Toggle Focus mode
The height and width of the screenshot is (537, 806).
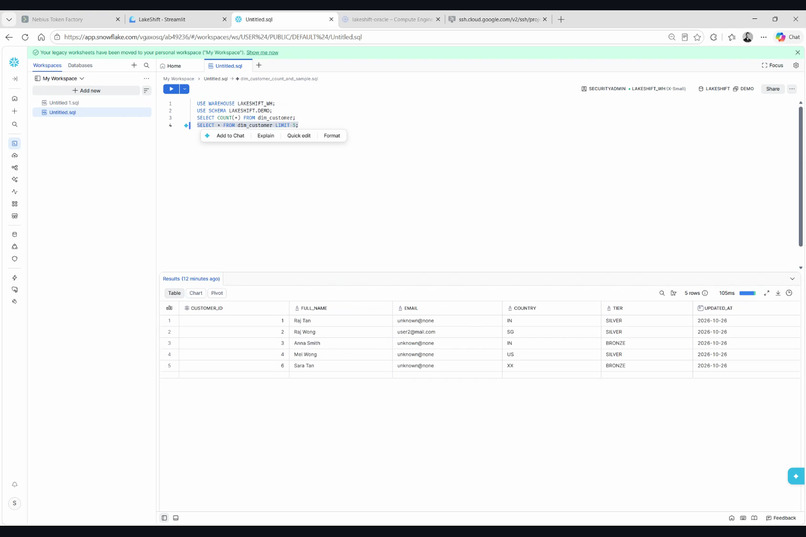[x=772, y=65]
